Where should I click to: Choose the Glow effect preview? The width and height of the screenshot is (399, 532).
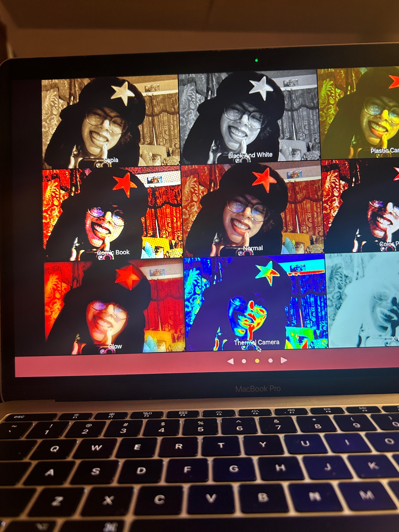(x=114, y=307)
